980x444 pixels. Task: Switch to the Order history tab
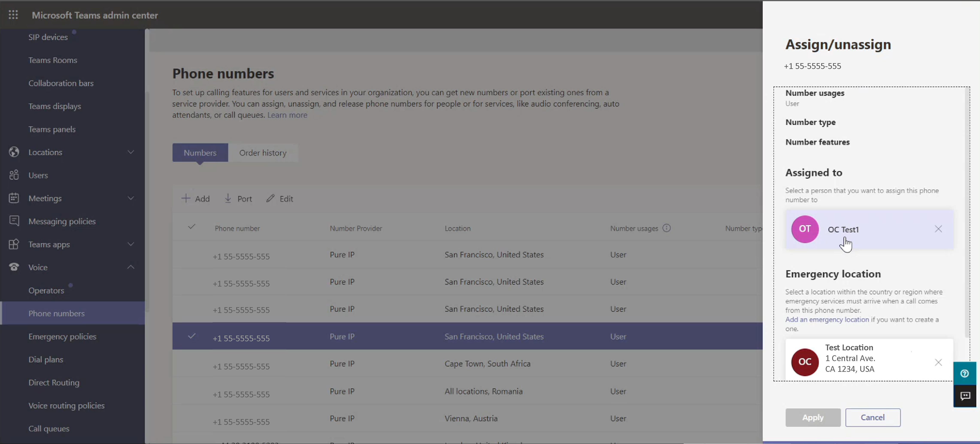(263, 153)
